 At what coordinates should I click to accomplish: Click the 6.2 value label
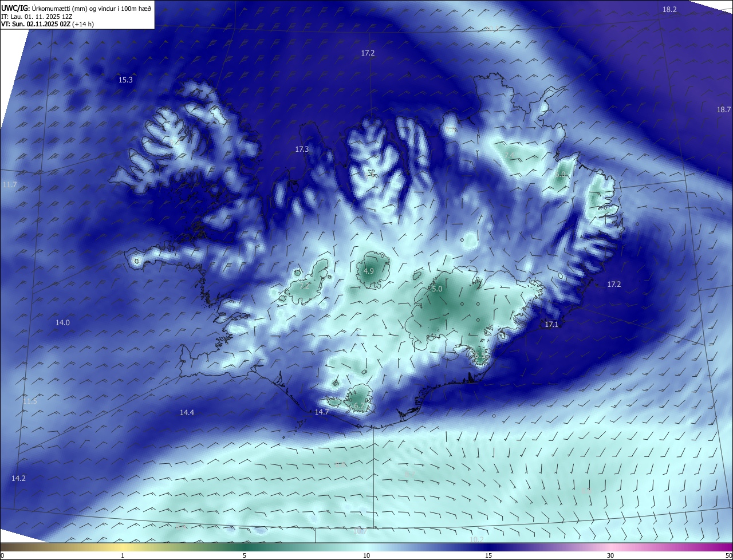coord(358,406)
